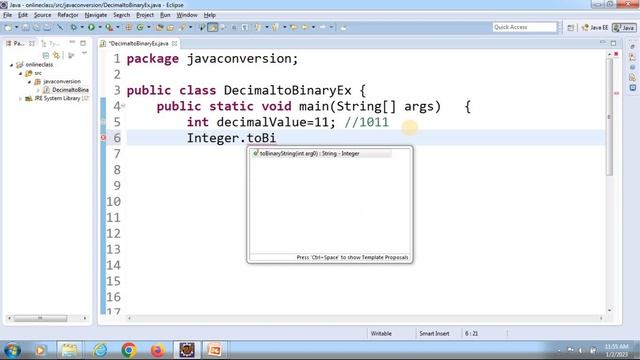Image resolution: width=640 pixels, height=360 pixels.
Task: Choose the toBinaryString(int arg0) proposal
Action: [321, 153]
